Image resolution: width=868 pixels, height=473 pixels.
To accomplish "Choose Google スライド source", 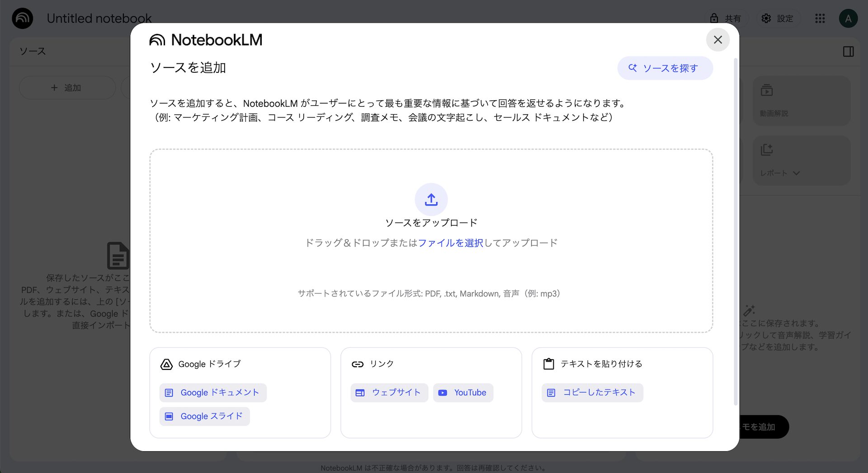I will pos(204,416).
